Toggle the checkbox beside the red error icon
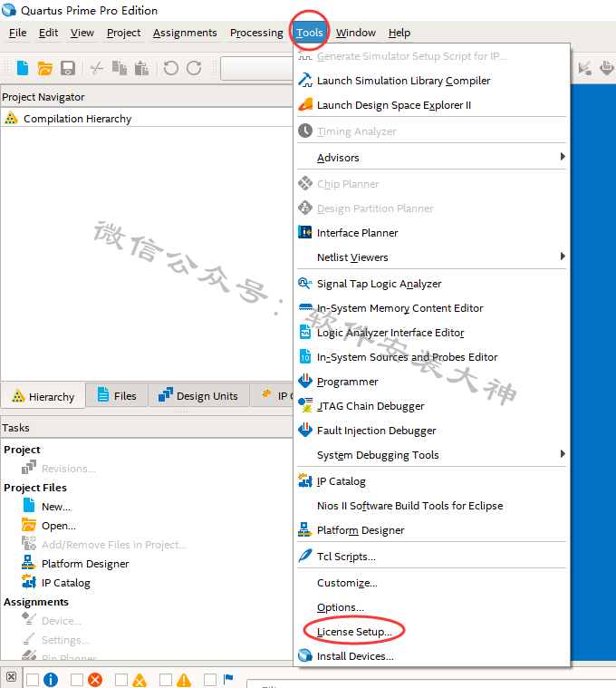This screenshot has width=616, height=688. point(77,680)
